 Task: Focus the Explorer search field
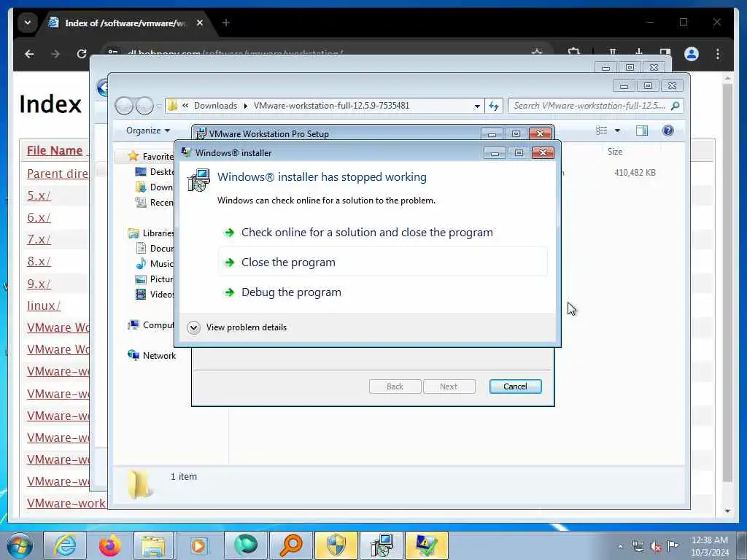pos(589,106)
